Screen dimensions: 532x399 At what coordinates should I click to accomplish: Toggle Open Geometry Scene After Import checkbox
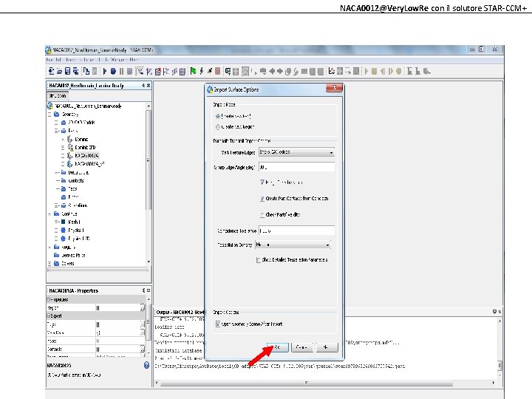pyautogui.click(x=218, y=324)
